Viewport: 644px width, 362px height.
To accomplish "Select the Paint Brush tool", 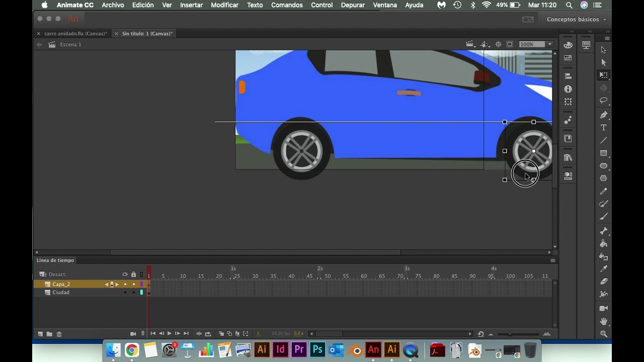I will tap(603, 204).
